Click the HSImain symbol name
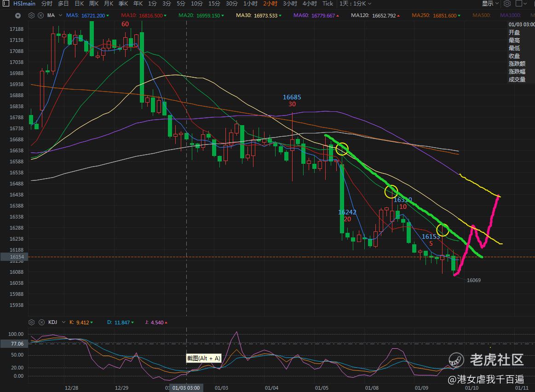Screen dimensions: 535x392 pos(24,4)
